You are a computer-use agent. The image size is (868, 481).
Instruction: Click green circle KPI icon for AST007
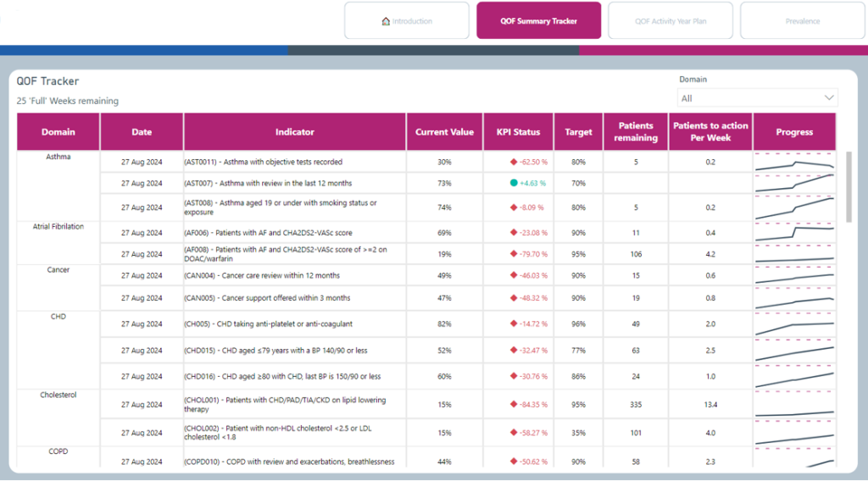coord(514,183)
